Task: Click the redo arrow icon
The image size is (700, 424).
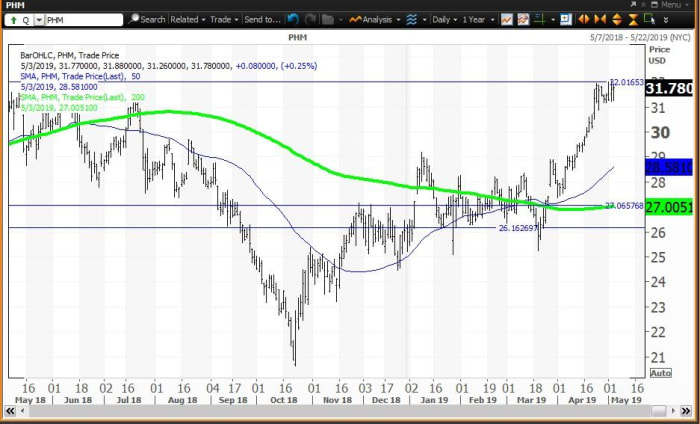Action: pyautogui.click(x=310, y=19)
